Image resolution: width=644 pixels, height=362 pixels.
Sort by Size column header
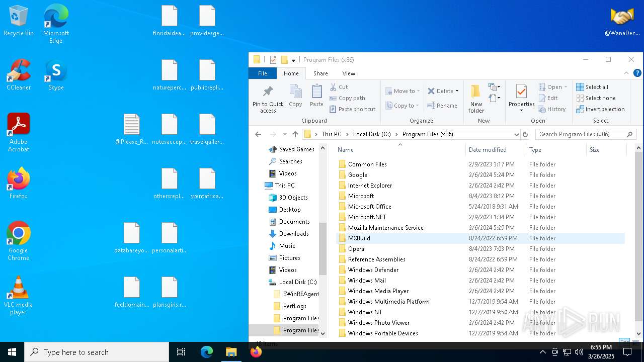pos(606,150)
